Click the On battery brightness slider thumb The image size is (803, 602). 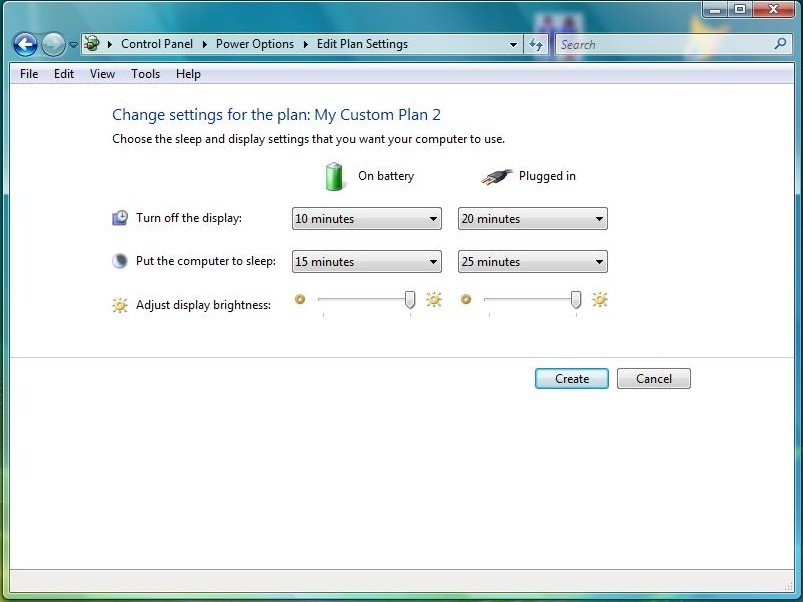[x=410, y=299]
